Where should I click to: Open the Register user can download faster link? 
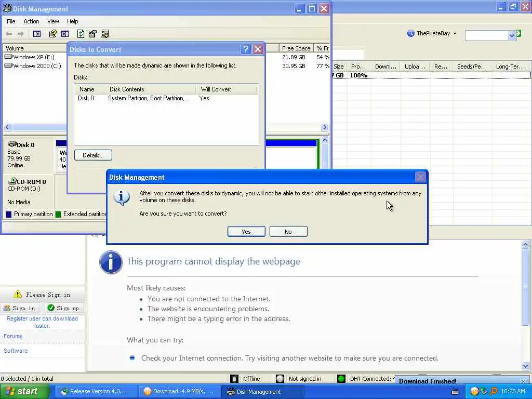[x=43, y=322]
